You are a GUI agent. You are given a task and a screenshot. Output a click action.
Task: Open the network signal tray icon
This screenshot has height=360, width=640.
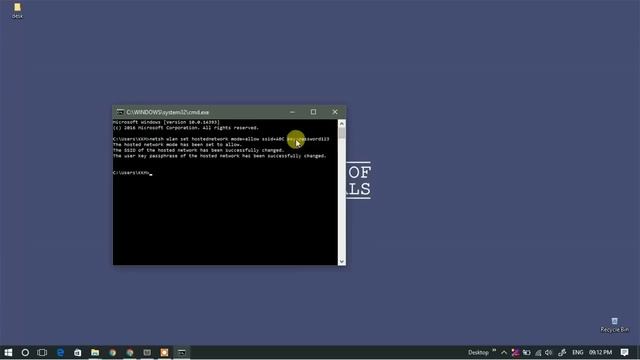coord(538,353)
